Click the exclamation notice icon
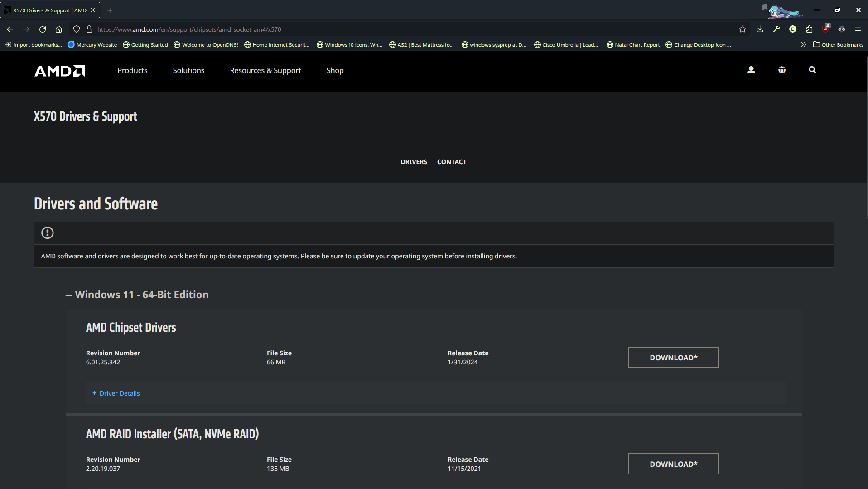The height and width of the screenshot is (489, 868). (48, 233)
